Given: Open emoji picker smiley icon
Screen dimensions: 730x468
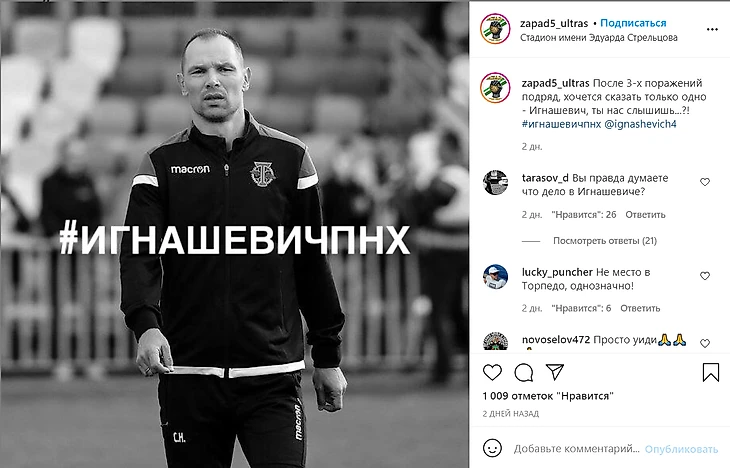Looking at the screenshot, I should 492,448.
